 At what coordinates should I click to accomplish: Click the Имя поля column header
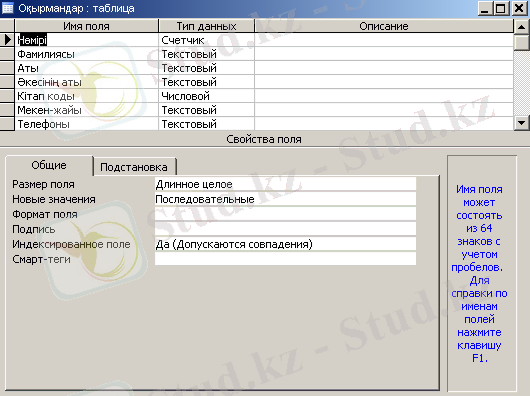pyautogui.click(x=87, y=26)
